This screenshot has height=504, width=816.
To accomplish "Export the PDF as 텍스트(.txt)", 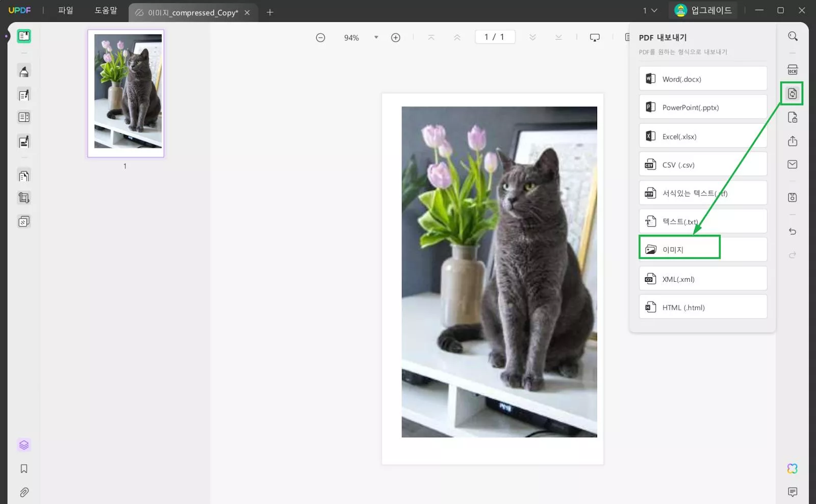I will pyautogui.click(x=703, y=221).
